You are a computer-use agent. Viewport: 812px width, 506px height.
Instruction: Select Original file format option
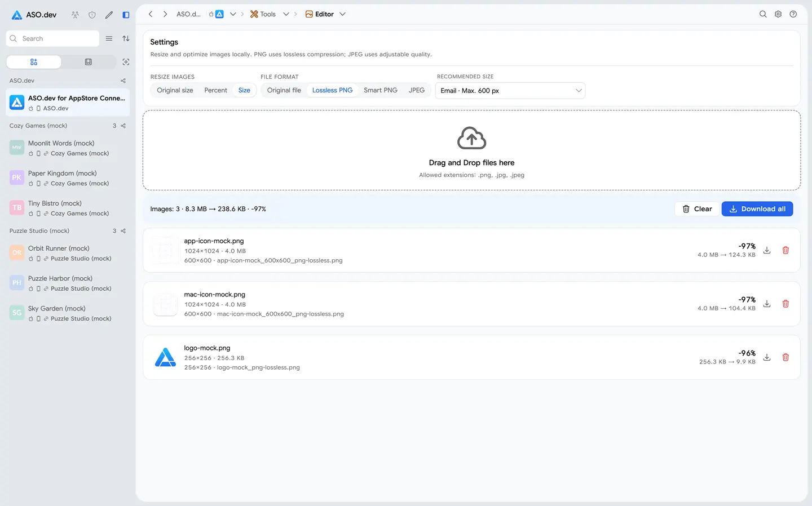coord(284,90)
